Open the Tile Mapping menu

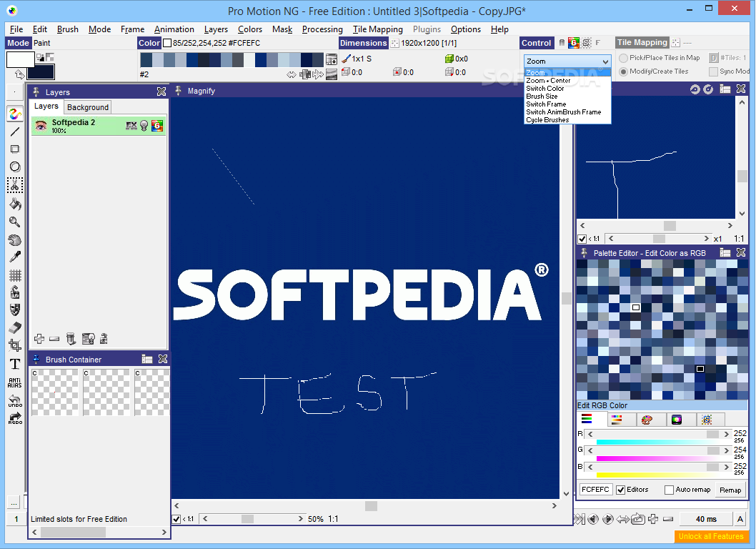[377, 29]
